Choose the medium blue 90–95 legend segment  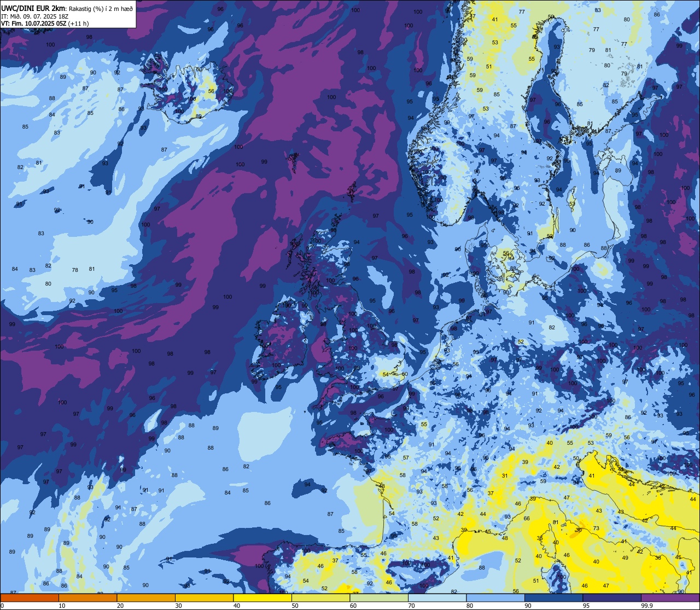click(553, 597)
